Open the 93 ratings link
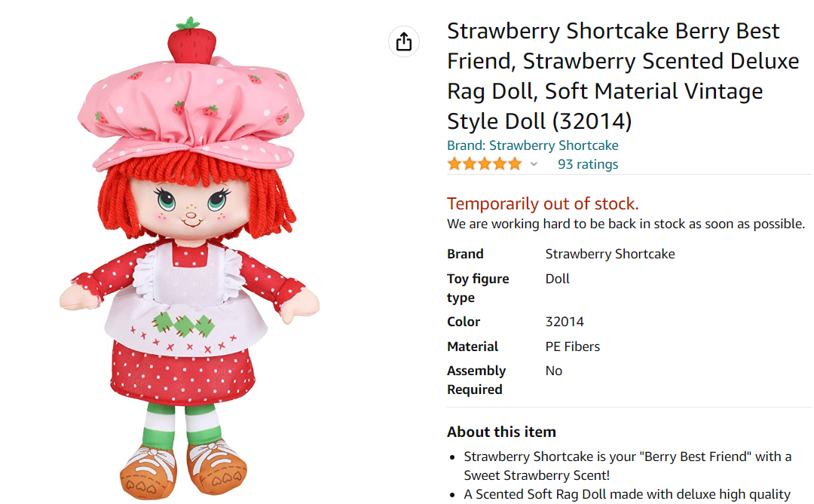The width and height of the screenshot is (814, 504). pos(587,164)
